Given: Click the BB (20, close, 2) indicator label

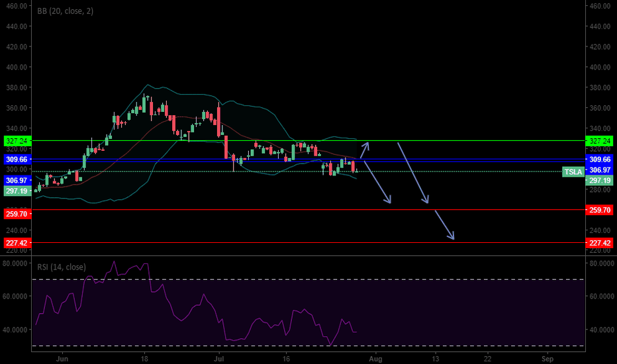Looking at the screenshot, I should point(66,11).
